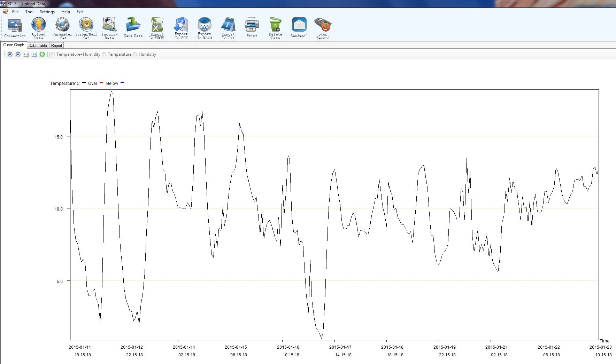616x364 pixels.
Task: Click the 2015-01-21 x-axis date label
Action: pyautogui.click(x=496, y=347)
